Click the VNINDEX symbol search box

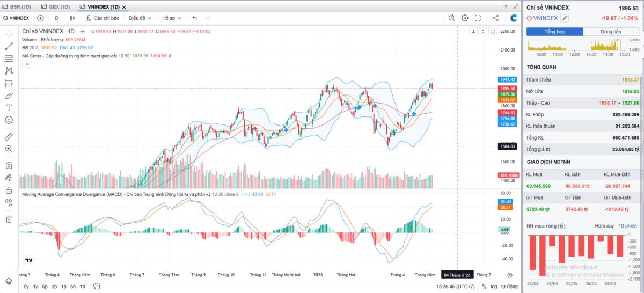point(16,18)
